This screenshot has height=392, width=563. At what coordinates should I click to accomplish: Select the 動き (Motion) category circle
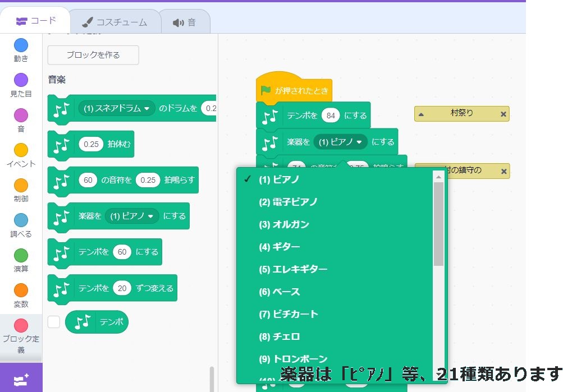pyautogui.click(x=21, y=45)
